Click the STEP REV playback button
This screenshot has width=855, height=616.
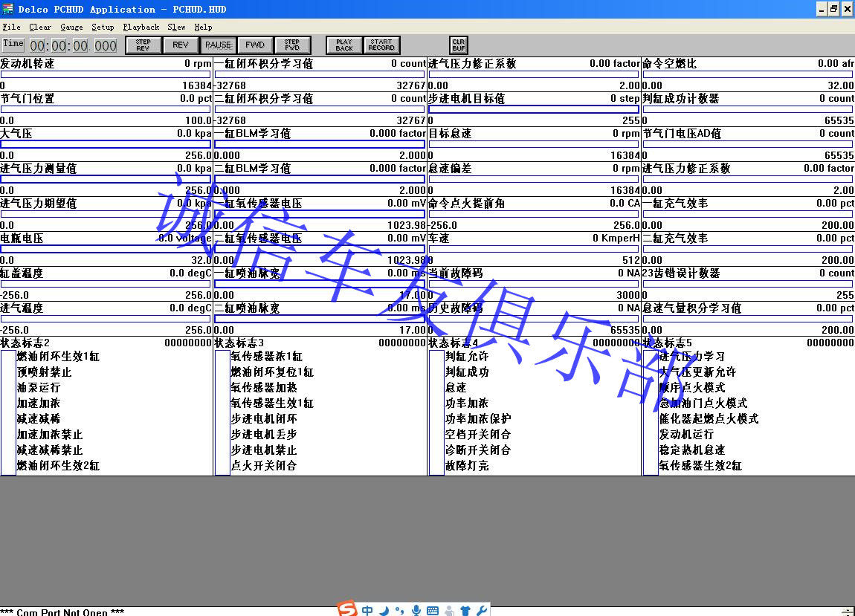click(143, 45)
